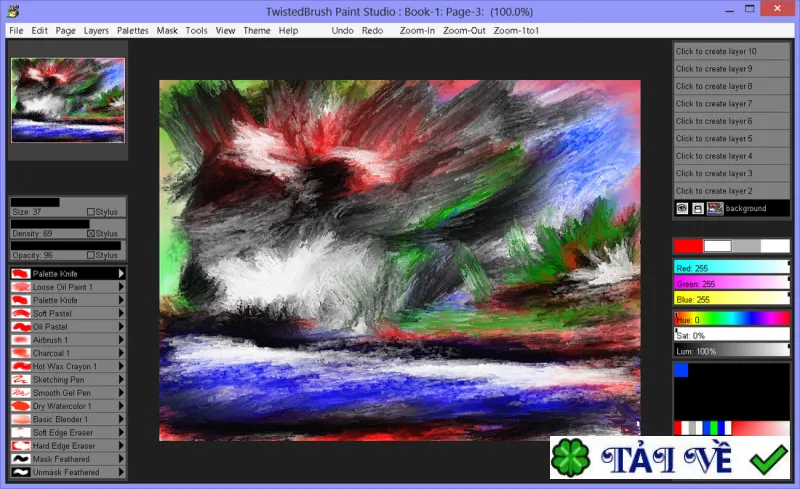Open the Theme menu
800x489 pixels.
point(257,31)
